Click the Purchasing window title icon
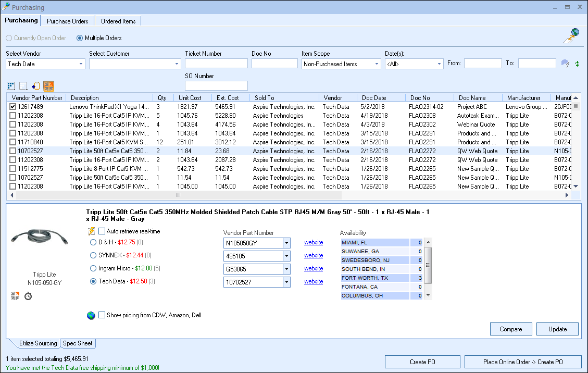The image size is (588, 373). [x=6, y=7]
